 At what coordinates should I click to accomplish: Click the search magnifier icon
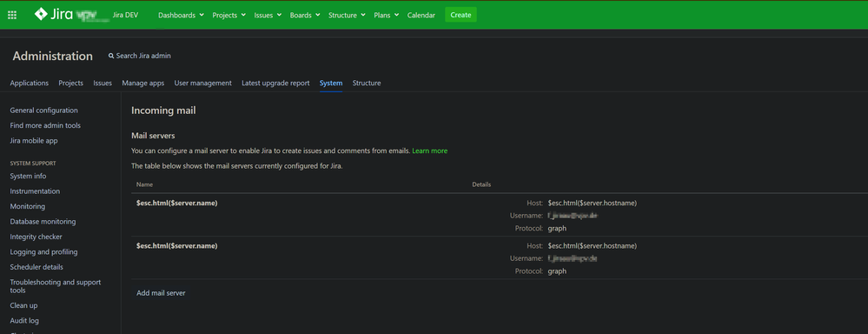111,56
